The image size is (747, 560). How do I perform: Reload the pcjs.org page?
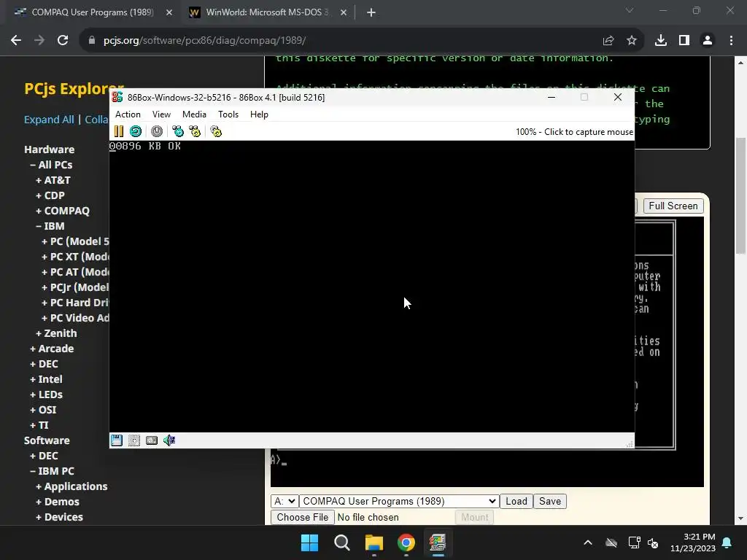pyautogui.click(x=63, y=41)
